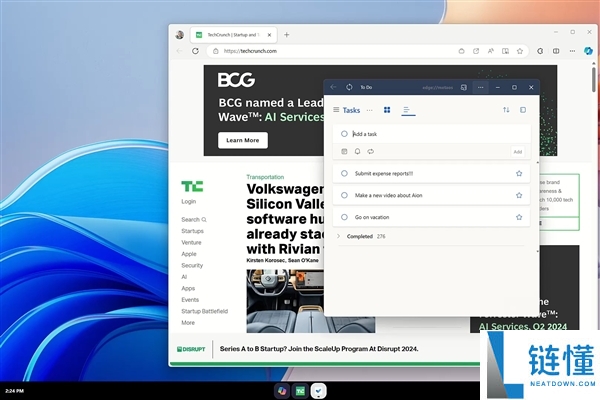Click the TechCrunch TC logo

coord(192,186)
